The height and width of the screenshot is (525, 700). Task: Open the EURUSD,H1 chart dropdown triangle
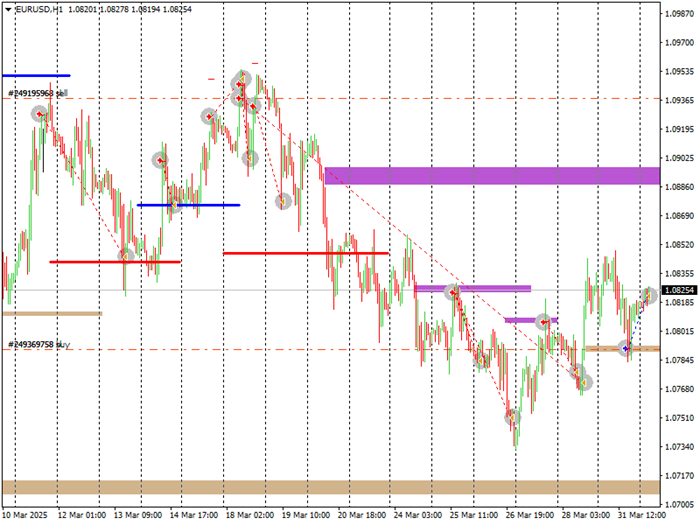tap(8, 8)
